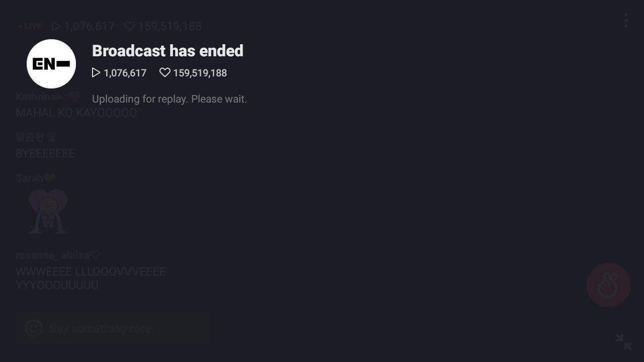Tap the dimmed play count in top bar
The height and width of the screenshot is (362, 644).
coord(84,26)
